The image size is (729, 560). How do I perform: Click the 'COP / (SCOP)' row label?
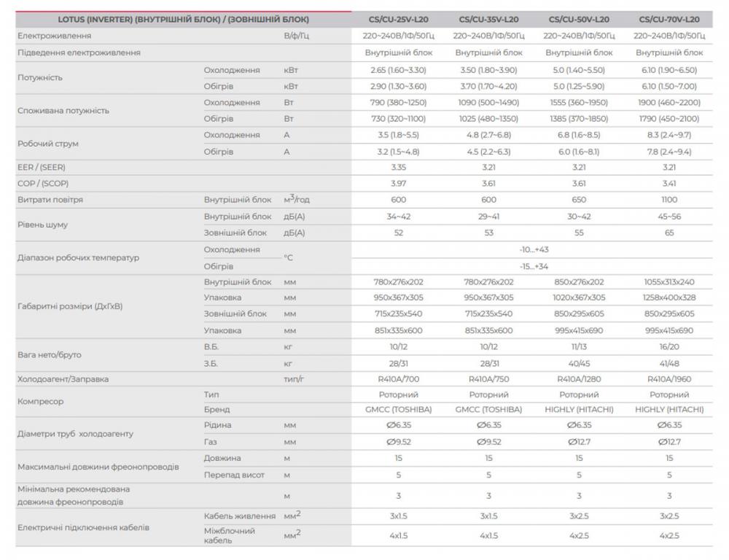tap(43, 183)
